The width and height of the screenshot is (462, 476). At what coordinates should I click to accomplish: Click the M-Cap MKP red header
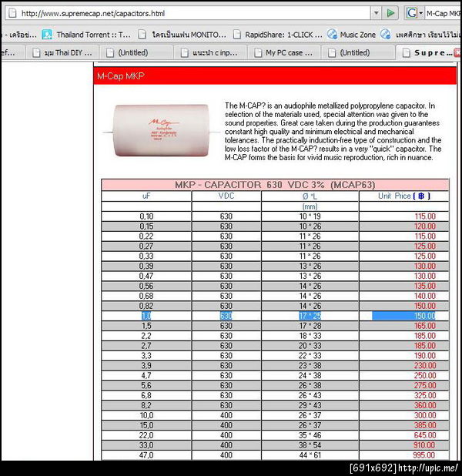[x=275, y=76]
